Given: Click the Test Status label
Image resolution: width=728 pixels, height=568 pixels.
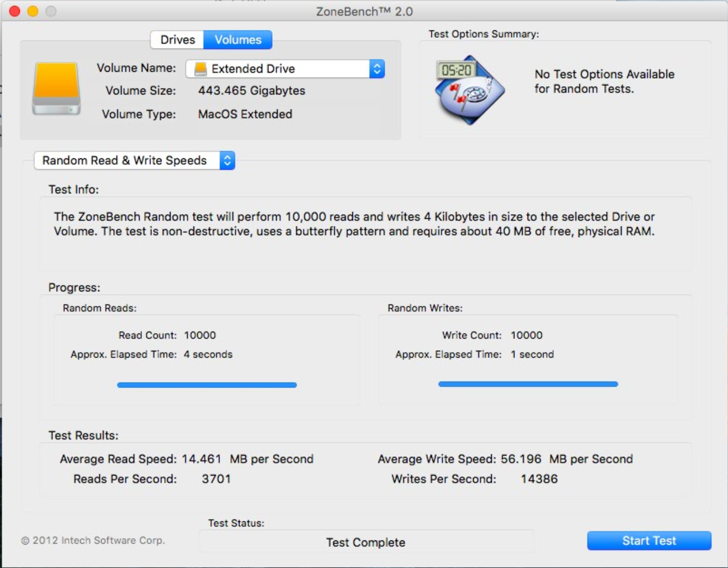Looking at the screenshot, I should [x=236, y=523].
